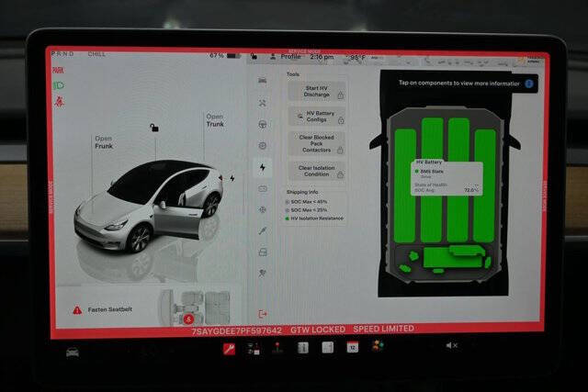The image size is (588, 392).
Task: Tap the VIN 7SAYGDEE7PF597642 text
Action: 237,330
